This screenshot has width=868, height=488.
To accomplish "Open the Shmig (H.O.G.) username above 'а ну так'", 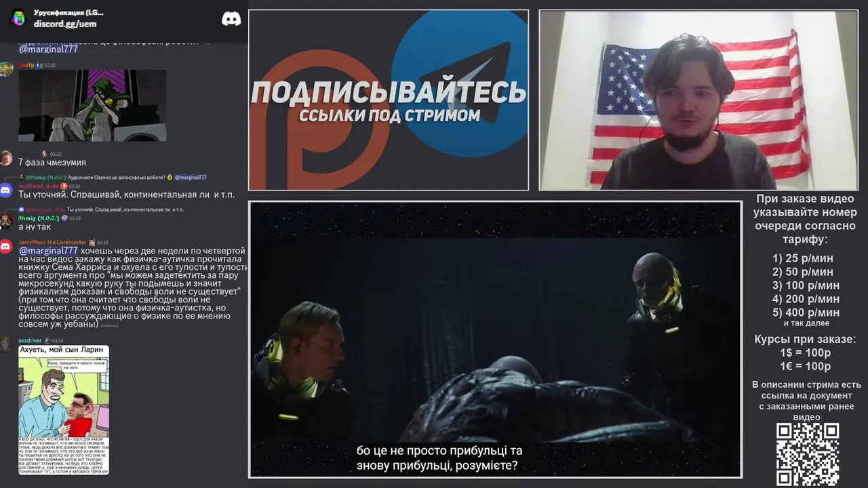I will click(x=39, y=218).
